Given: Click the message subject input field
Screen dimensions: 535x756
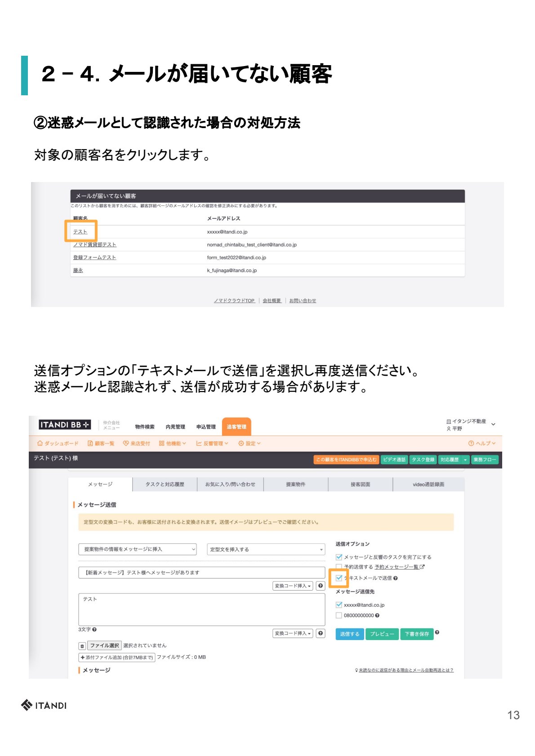Looking at the screenshot, I should 202,572.
